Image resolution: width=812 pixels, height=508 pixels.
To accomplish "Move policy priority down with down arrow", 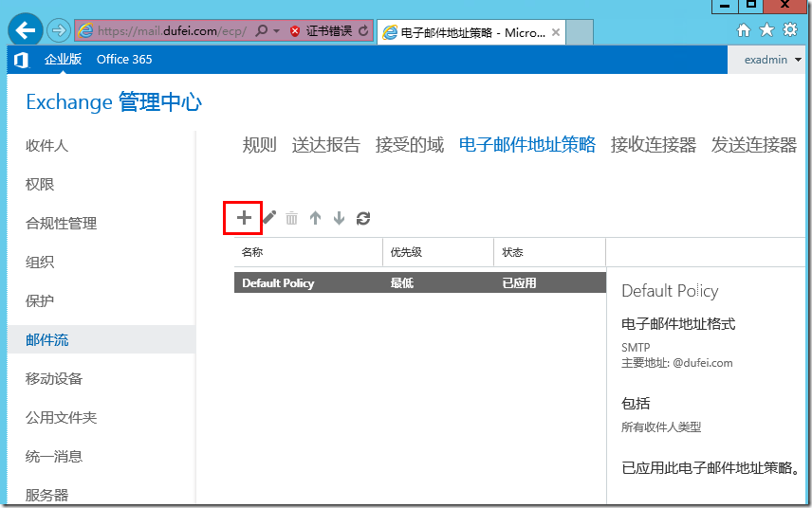I will pos(340,218).
